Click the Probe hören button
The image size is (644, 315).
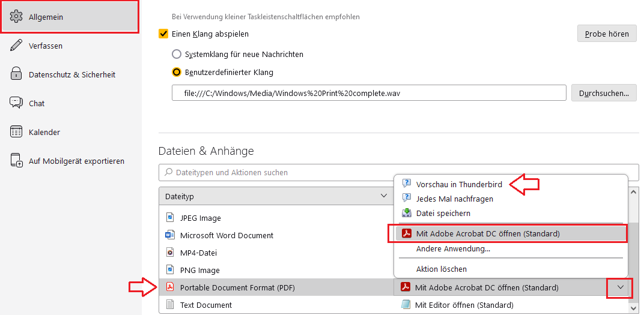pyautogui.click(x=606, y=34)
